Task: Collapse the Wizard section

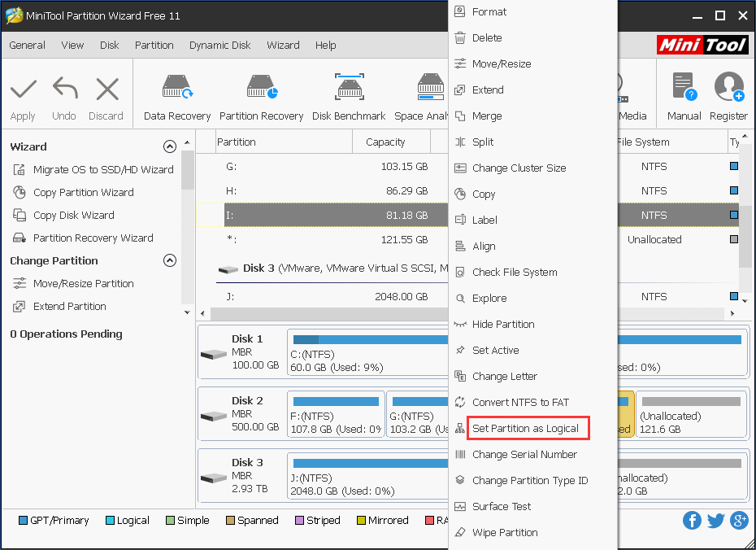Action: tap(170, 146)
